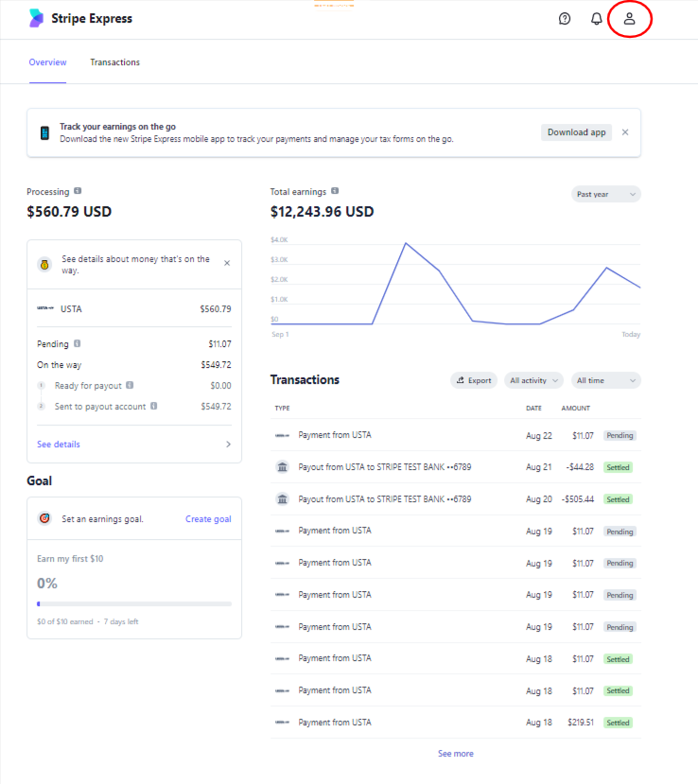Open the Past year range dropdown

[606, 194]
